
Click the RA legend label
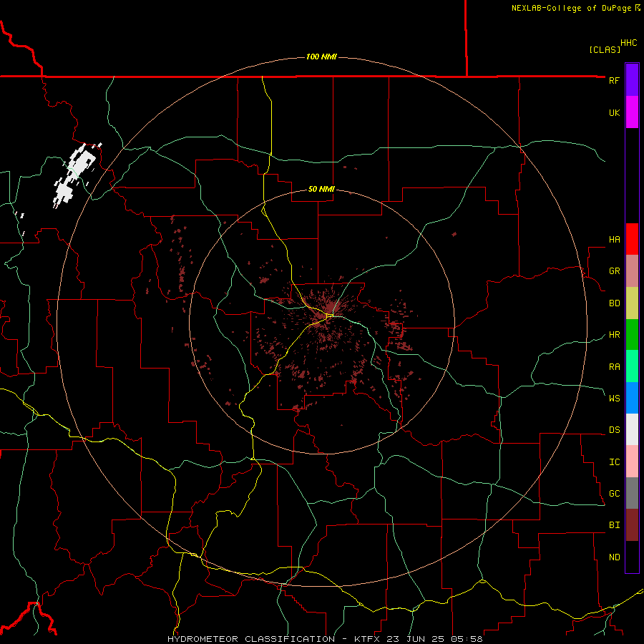click(614, 367)
